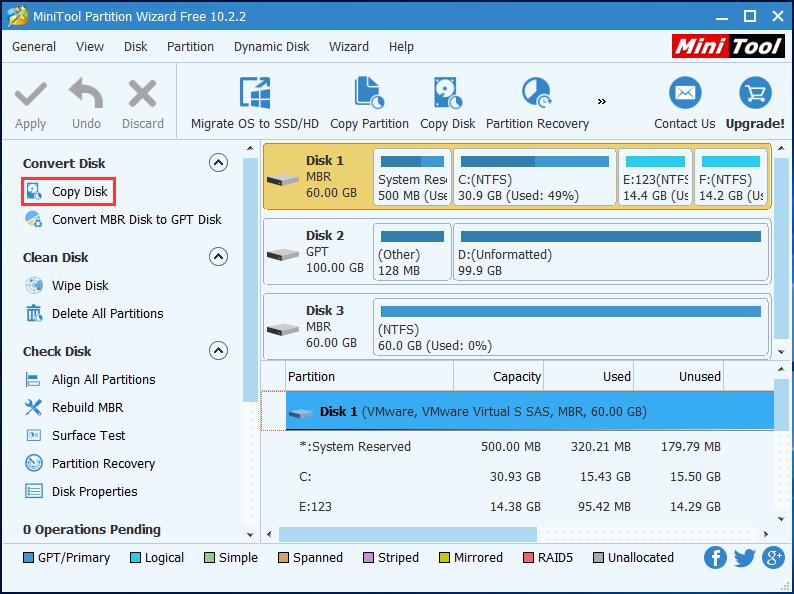
Task: Select Copy Disk in the sidebar
Action: tap(68, 191)
